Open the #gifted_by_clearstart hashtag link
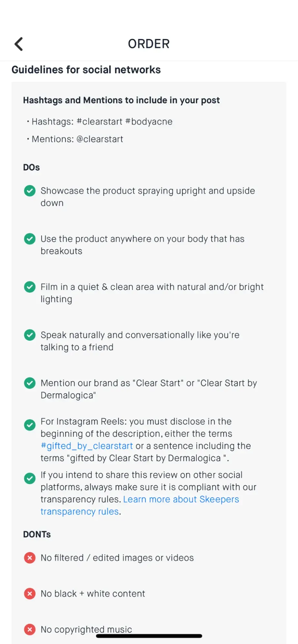This screenshot has height=644, width=298. click(87, 446)
